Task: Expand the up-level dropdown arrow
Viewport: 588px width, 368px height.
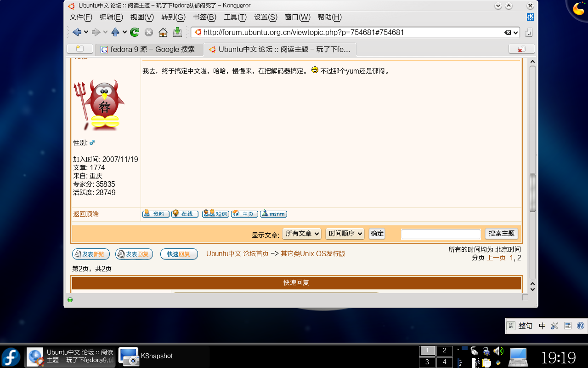Action: (x=124, y=32)
